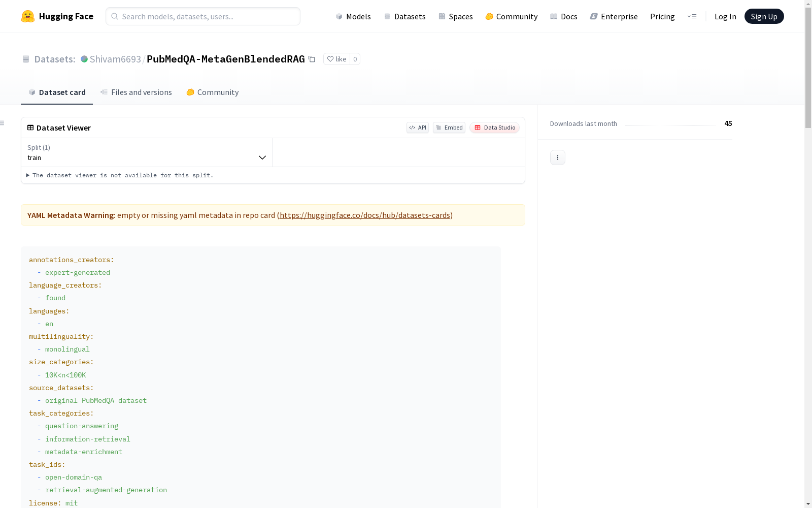
Task: Click the Hugging Face home text
Action: coord(66,16)
